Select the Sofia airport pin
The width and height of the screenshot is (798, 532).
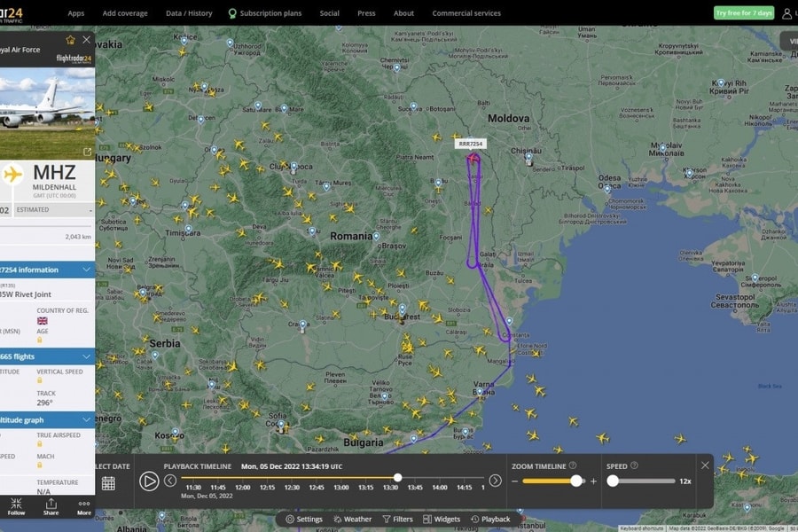(x=281, y=425)
